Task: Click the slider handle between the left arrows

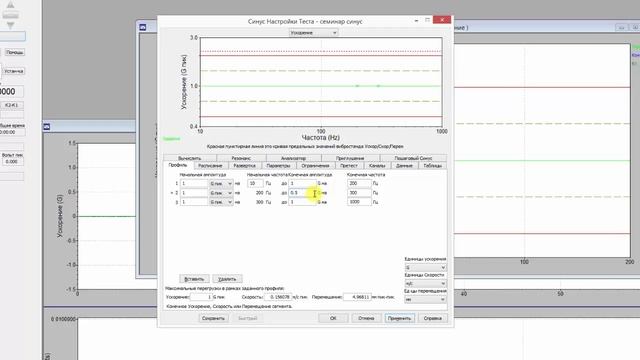Action: pos(11,15)
